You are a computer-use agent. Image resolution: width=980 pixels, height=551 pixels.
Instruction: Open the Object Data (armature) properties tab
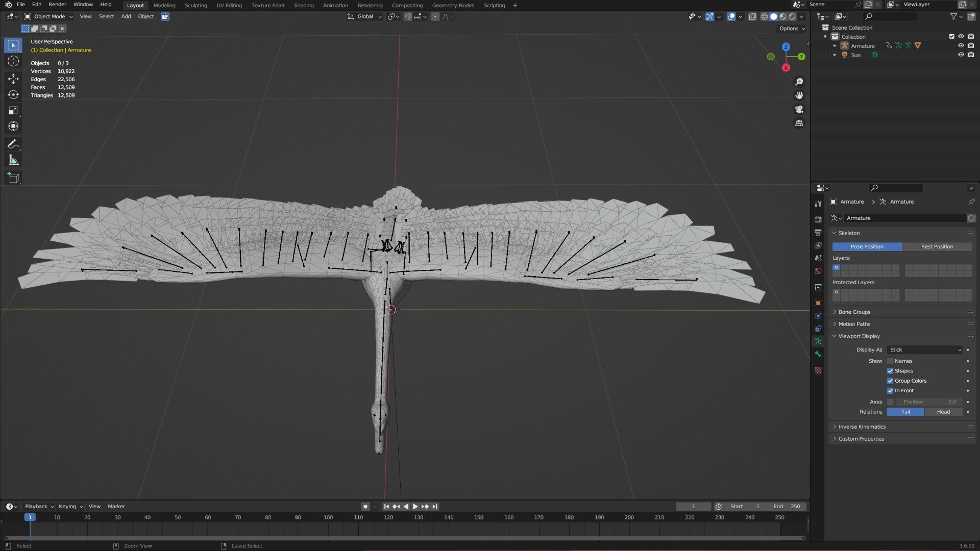pyautogui.click(x=818, y=341)
